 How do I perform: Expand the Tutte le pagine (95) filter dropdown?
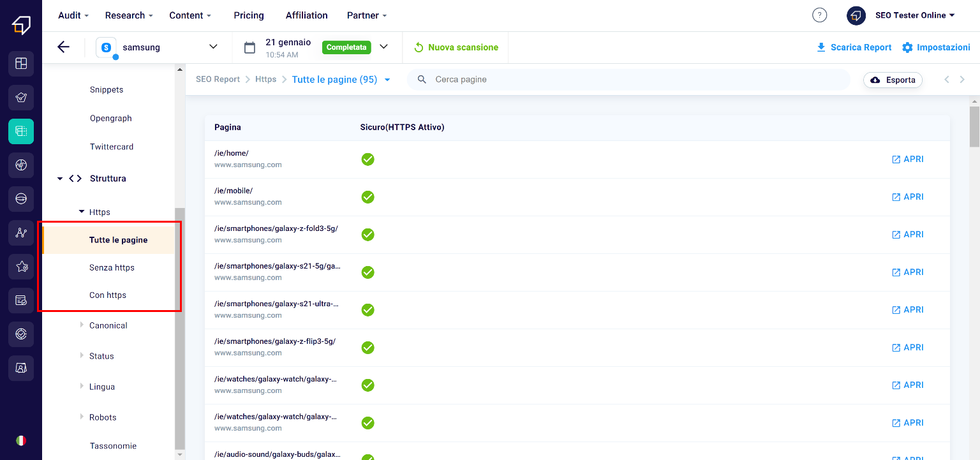(387, 80)
